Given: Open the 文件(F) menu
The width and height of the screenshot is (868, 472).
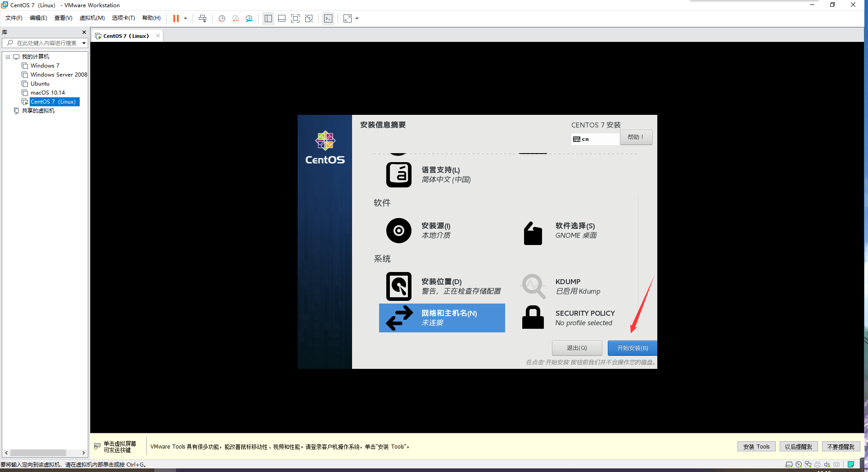Looking at the screenshot, I should tap(14, 18).
